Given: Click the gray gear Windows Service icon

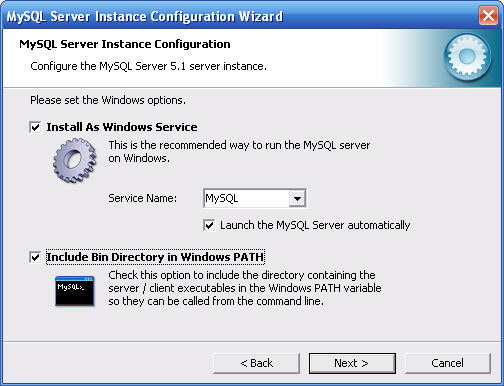Looking at the screenshot, I should pyautogui.click(x=75, y=161).
